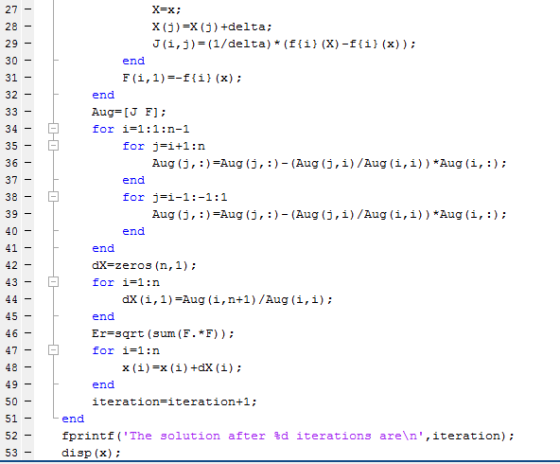The width and height of the screenshot is (560, 464).
Task: Click line number 51 in the gutter
Action: 11,419
